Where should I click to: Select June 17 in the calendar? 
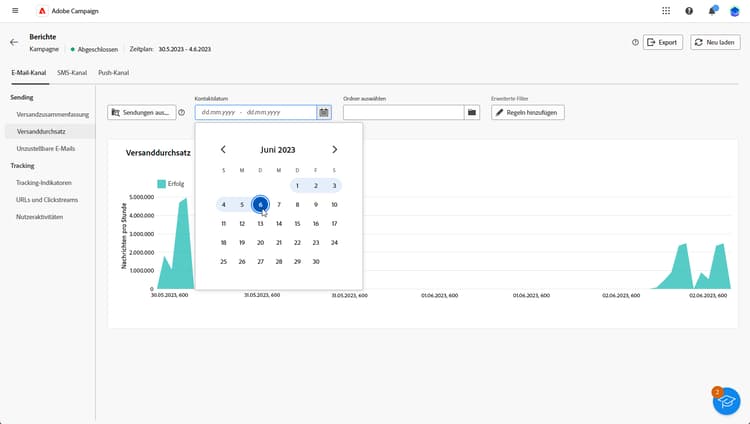334,223
